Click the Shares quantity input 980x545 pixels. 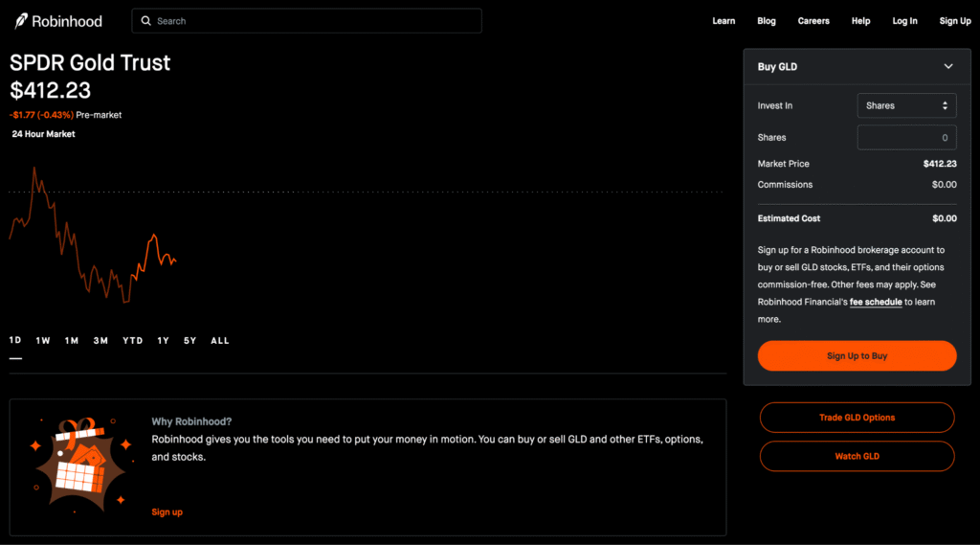[906, 138]
